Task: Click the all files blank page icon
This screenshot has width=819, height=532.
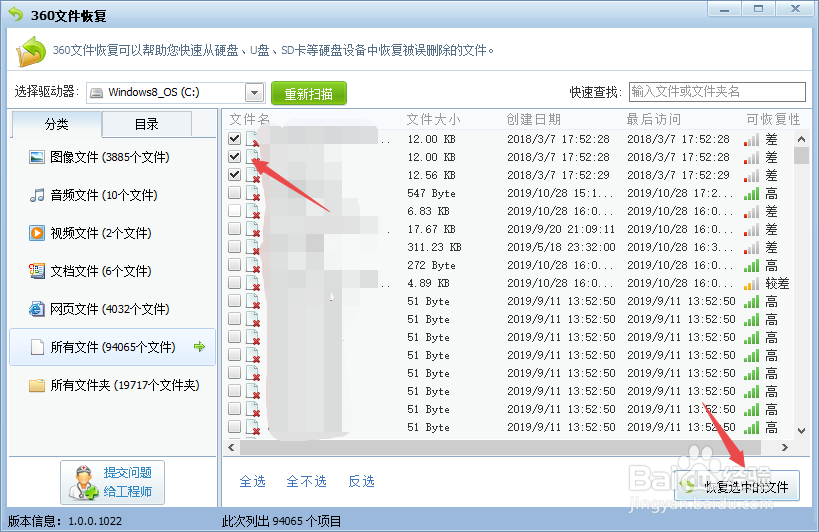Action: click(37, 347)
